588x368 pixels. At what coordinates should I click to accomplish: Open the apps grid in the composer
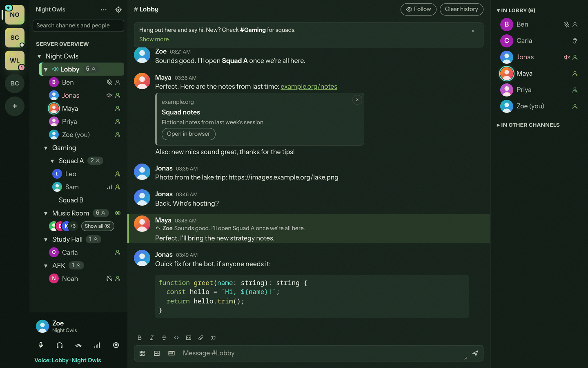142,353
